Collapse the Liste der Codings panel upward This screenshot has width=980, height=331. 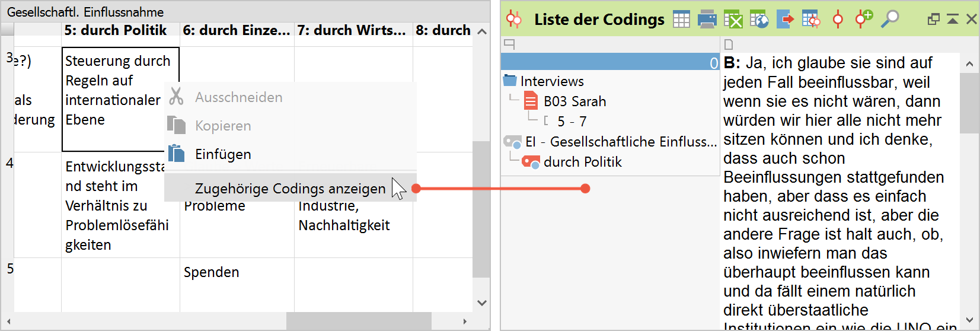coord(953,20)
